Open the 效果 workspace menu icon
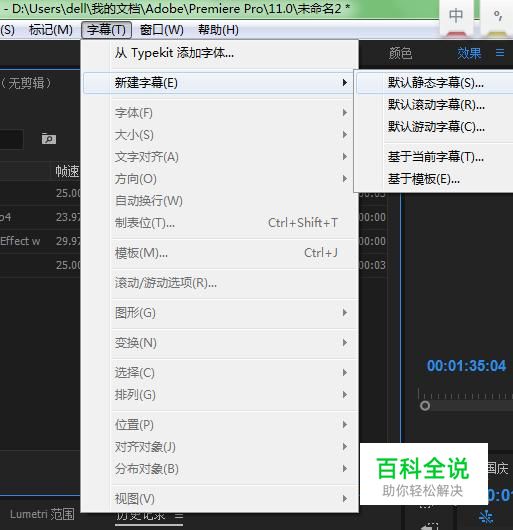This screenshot has width=513, height=530. 500,53
